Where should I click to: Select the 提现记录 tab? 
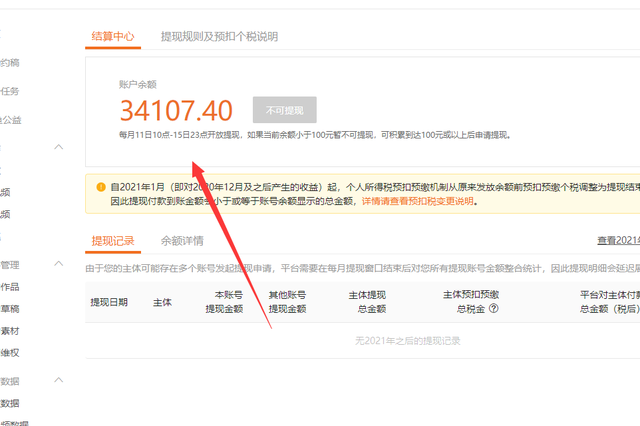tap(113, 241)
